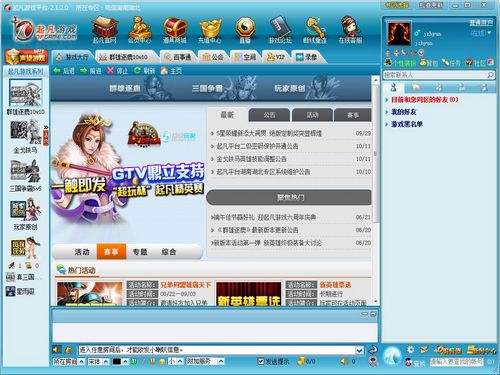Switch to 空间 tab

click(245, 57)
